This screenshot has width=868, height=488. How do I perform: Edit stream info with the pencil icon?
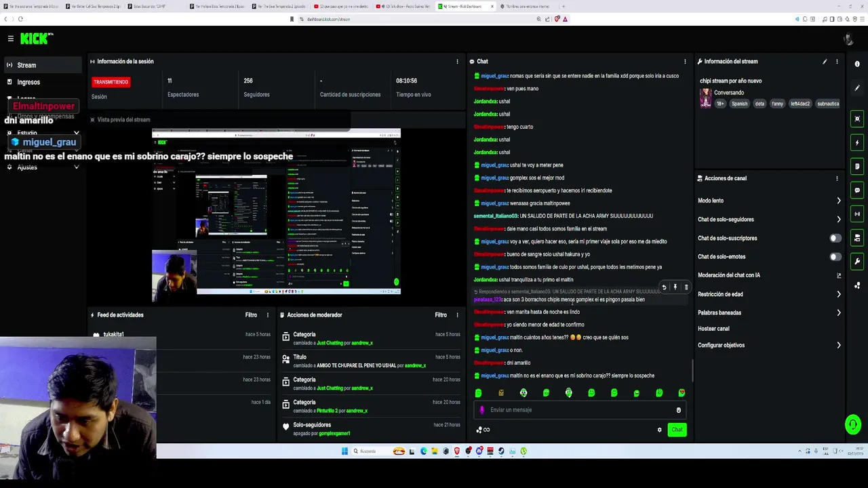point(825,62)
